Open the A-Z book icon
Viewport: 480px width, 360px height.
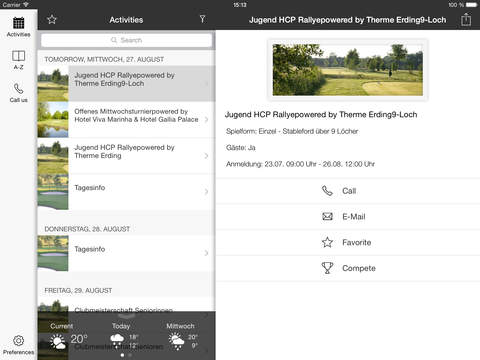[x=18, y=56]
